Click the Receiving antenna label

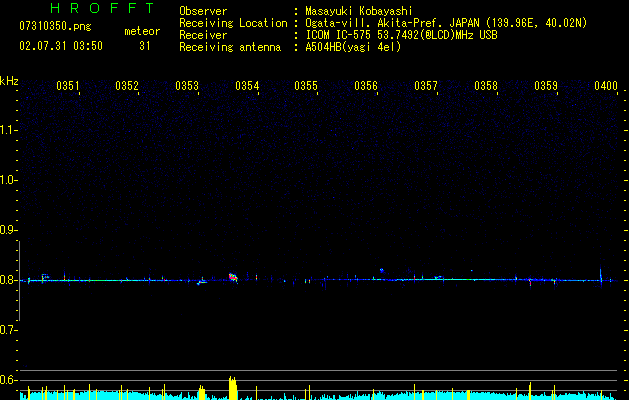pyautogui.click(x=230, y=47)
